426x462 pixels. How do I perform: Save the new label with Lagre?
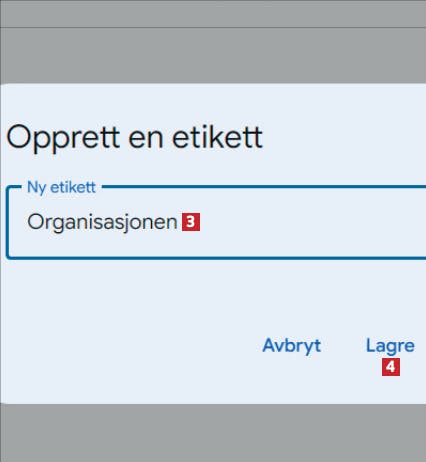(x=390, y=346)
